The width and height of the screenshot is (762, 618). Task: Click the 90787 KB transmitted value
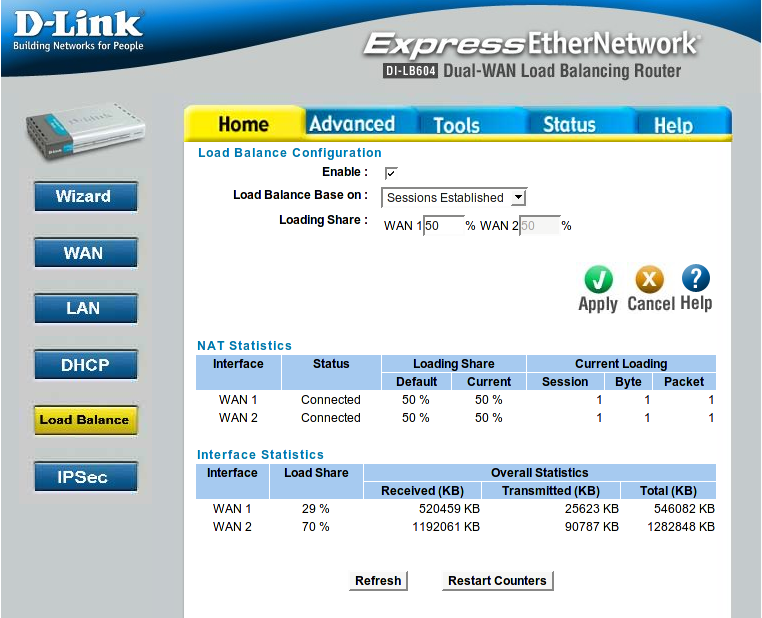click(x=592, y=527)
